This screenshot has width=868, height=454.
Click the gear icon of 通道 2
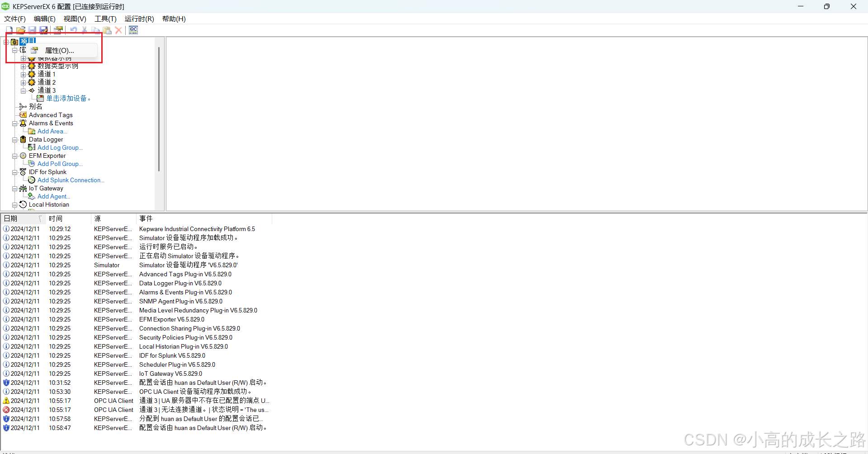(32, 82)
